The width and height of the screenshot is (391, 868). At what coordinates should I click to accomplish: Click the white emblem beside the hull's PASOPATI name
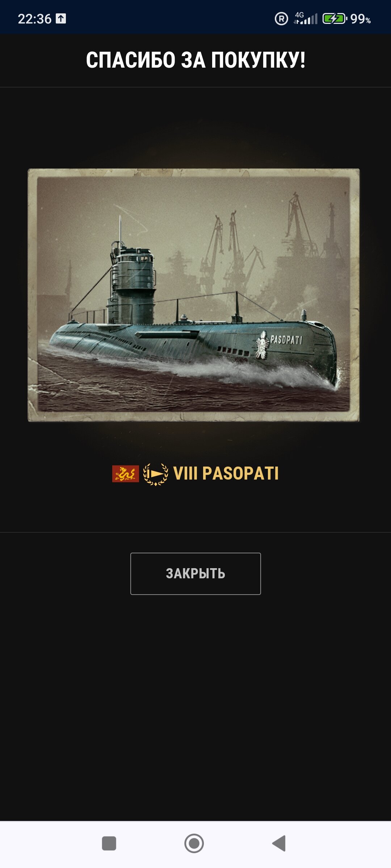coord(262,345)
